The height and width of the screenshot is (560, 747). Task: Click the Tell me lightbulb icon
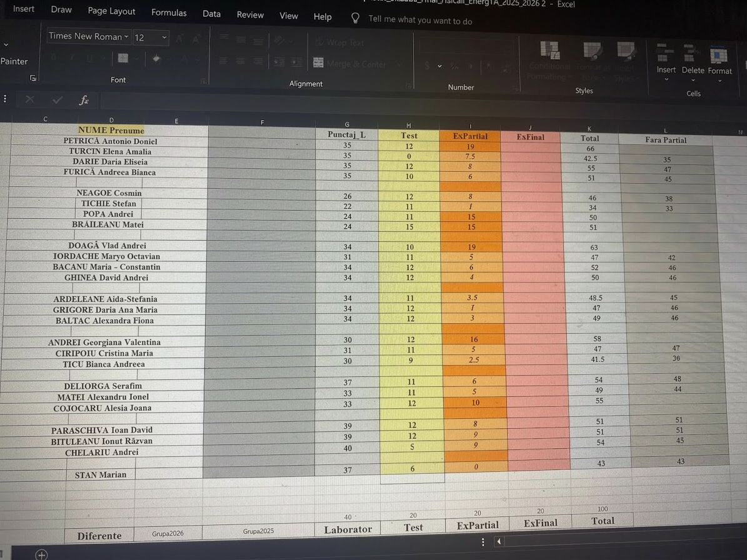[x=356, y=18]
